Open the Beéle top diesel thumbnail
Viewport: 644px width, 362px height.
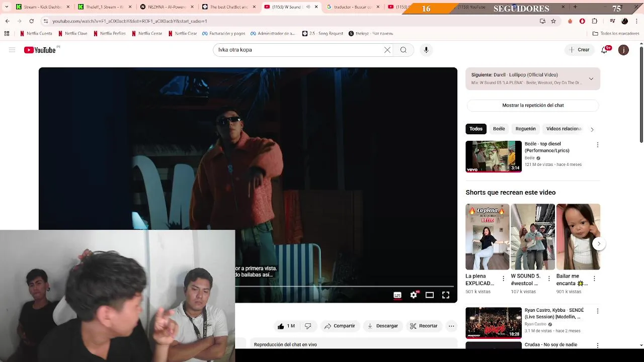(494, 156)
